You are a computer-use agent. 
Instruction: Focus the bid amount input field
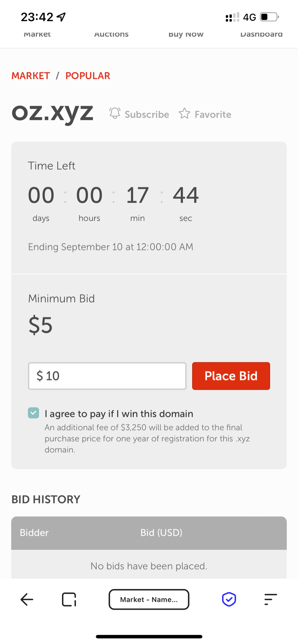click(x=107, y=376)
